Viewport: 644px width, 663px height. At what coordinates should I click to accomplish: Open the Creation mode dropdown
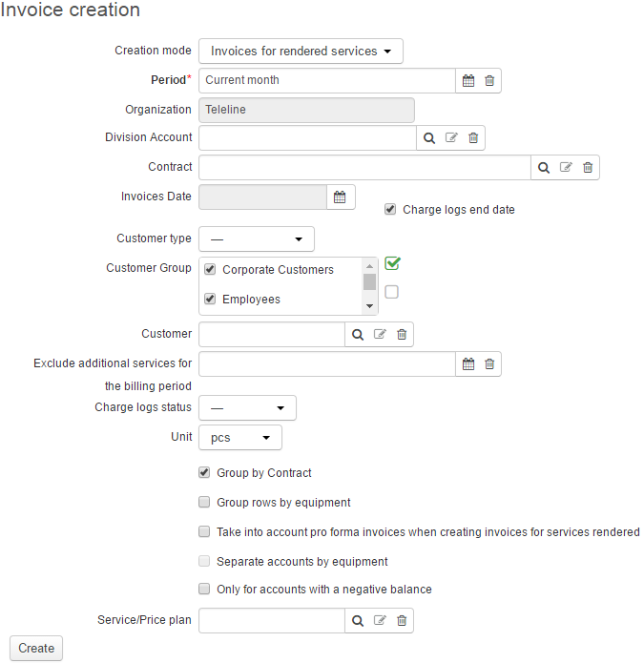click(x=301, y=52)
